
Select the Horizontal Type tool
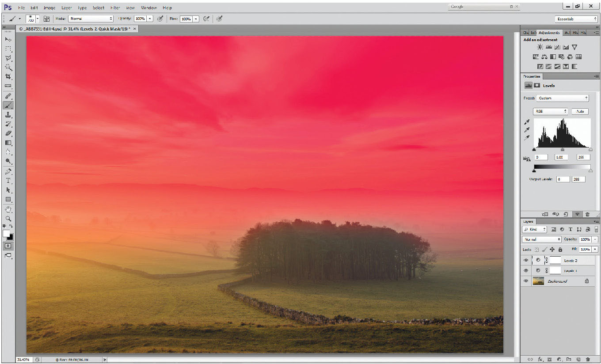click(8, 181)
